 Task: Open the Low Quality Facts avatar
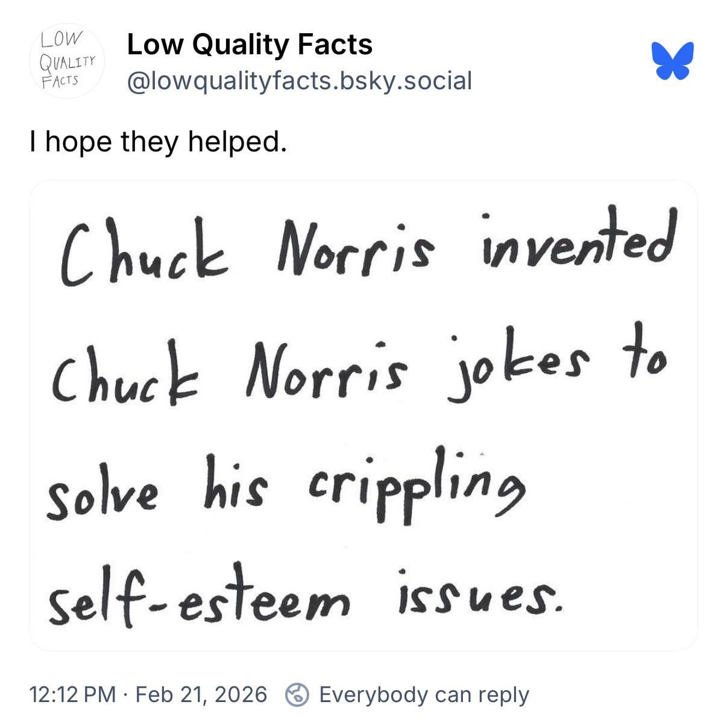66,62
